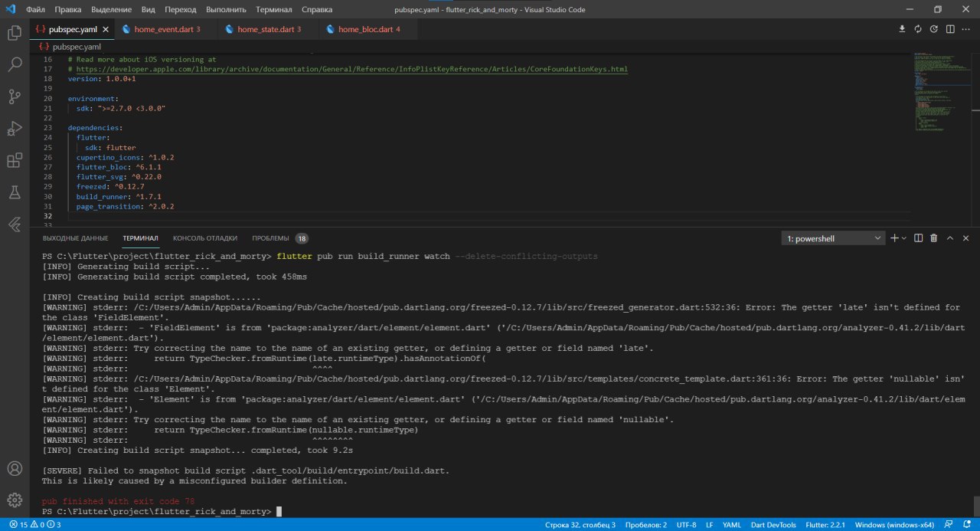This screenshot has height=531, width=980.
Task: Open the Flutter outline sidebar icon
Action: [15, 225]
